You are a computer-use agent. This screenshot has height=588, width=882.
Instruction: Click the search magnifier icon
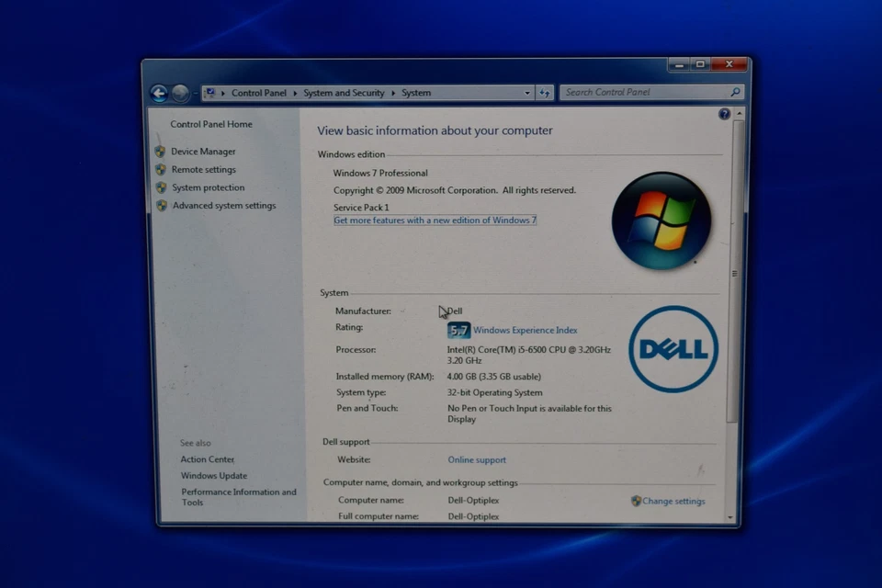pos(735,93)
